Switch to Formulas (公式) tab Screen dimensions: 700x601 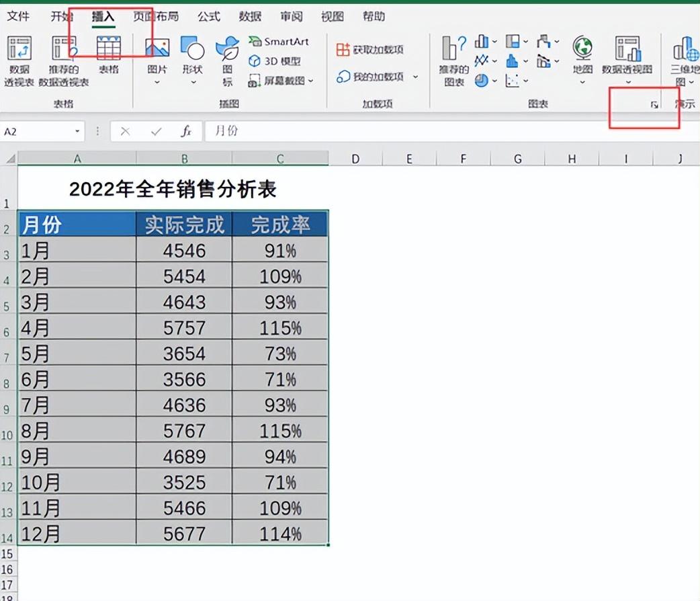[209, 17]
